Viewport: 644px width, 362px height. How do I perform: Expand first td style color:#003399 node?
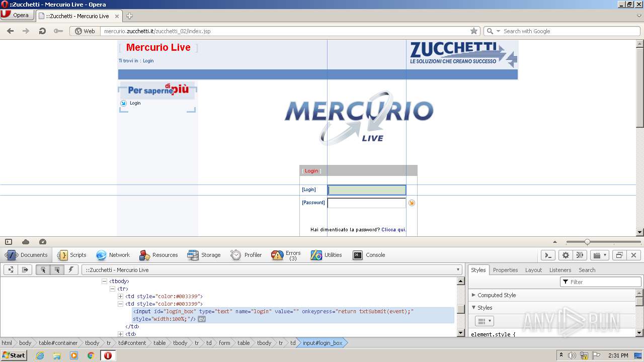(121, 297)
